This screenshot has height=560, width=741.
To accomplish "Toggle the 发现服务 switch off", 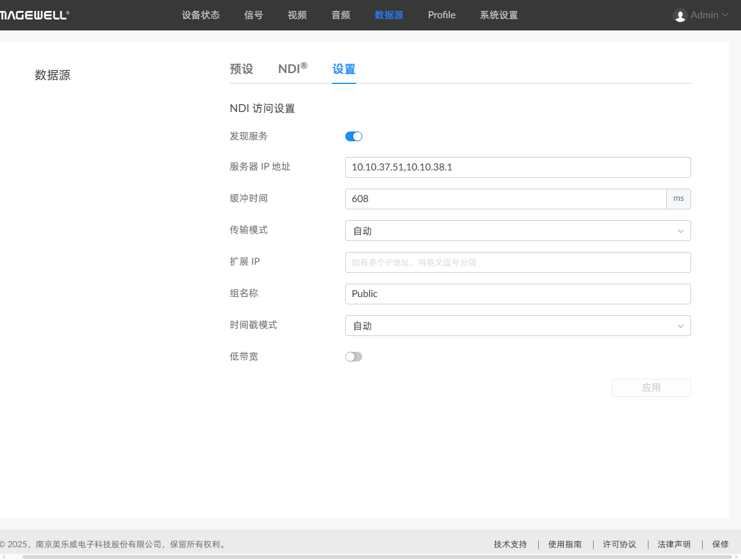I will [x=354, y=136].
